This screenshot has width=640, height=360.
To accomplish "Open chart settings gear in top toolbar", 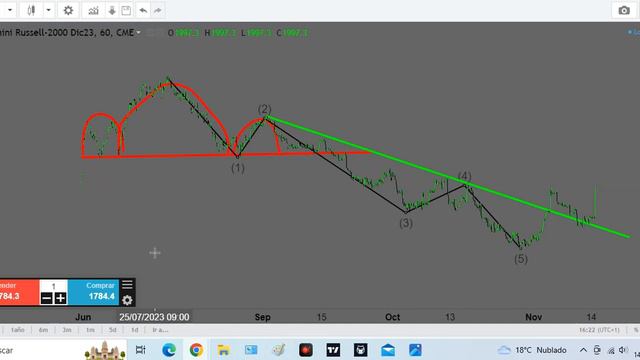I will click(68, 10).
